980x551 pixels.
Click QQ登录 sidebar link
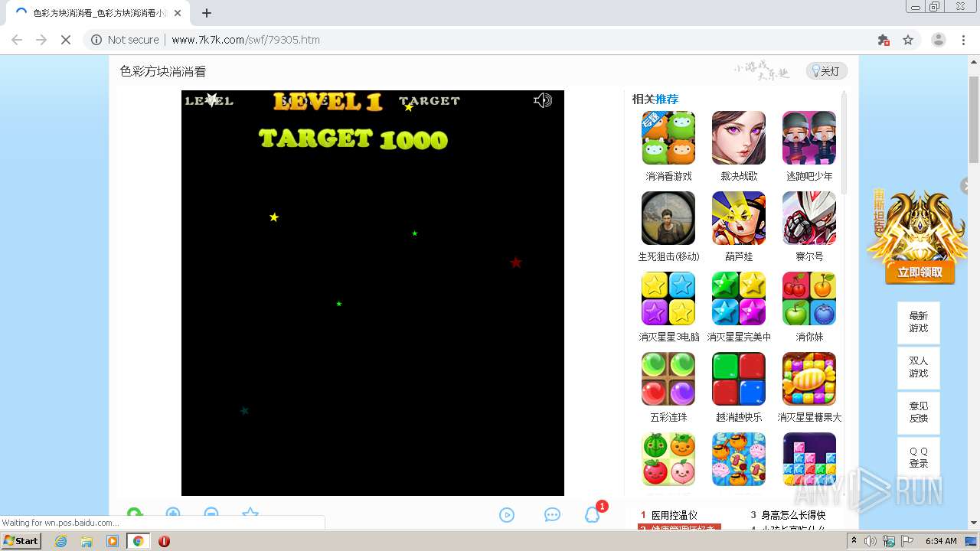[x=919, y=458]
